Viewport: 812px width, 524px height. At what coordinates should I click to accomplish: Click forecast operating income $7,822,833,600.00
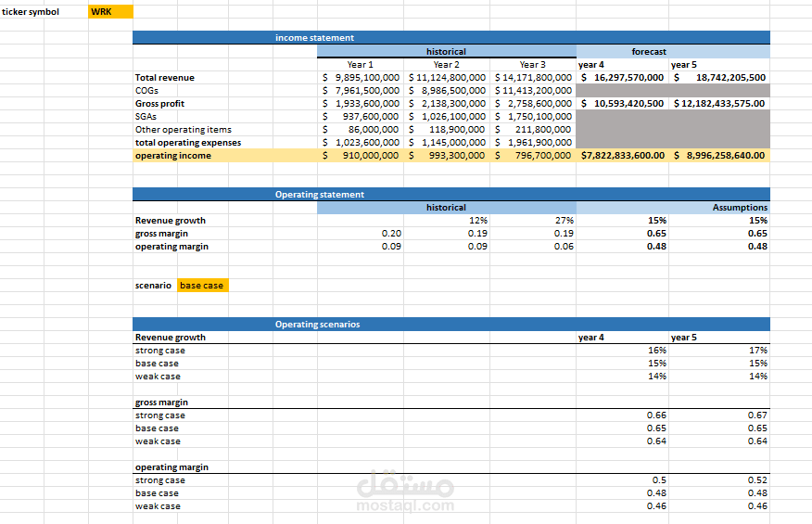point(622,155)
